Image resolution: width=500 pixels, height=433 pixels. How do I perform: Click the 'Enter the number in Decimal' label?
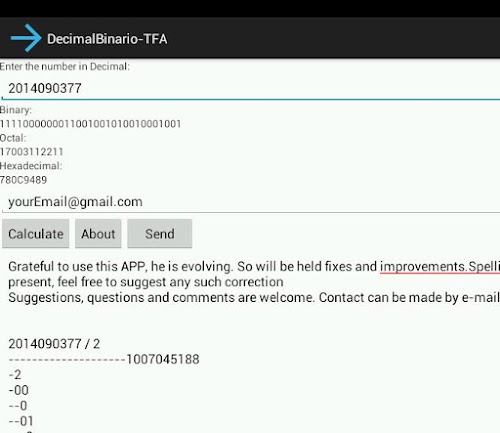pos(65,67)
